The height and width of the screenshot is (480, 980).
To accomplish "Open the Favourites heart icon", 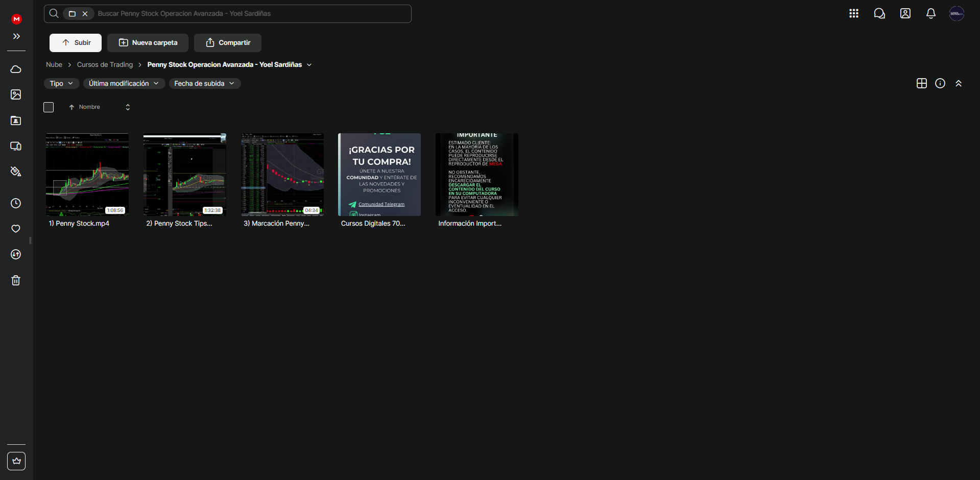I will [16, 229].
